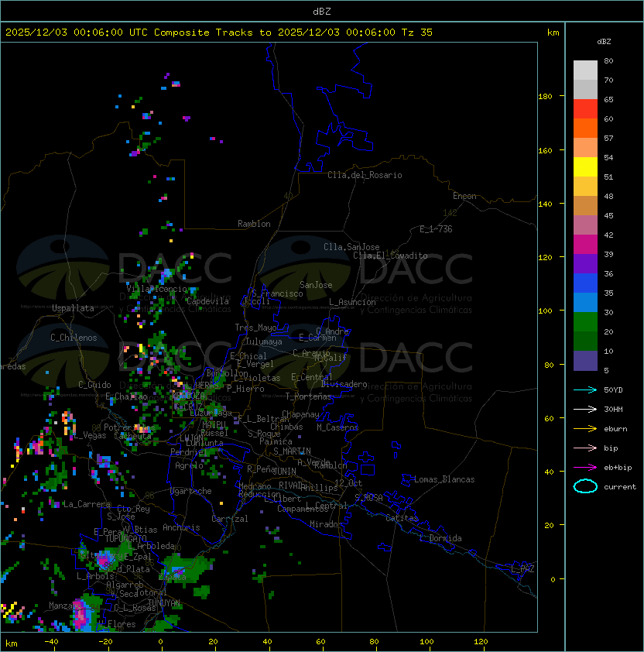Click the 12_Oct place label

coord(348,483)
